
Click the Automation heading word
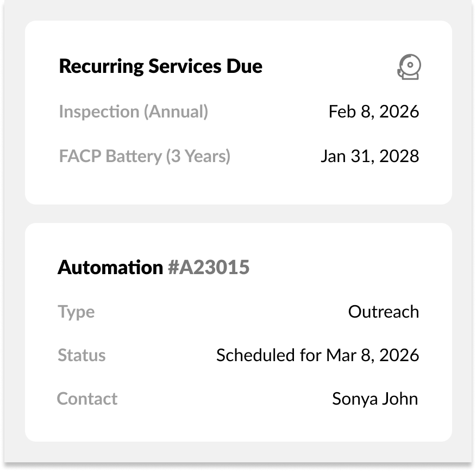[110, 268]
